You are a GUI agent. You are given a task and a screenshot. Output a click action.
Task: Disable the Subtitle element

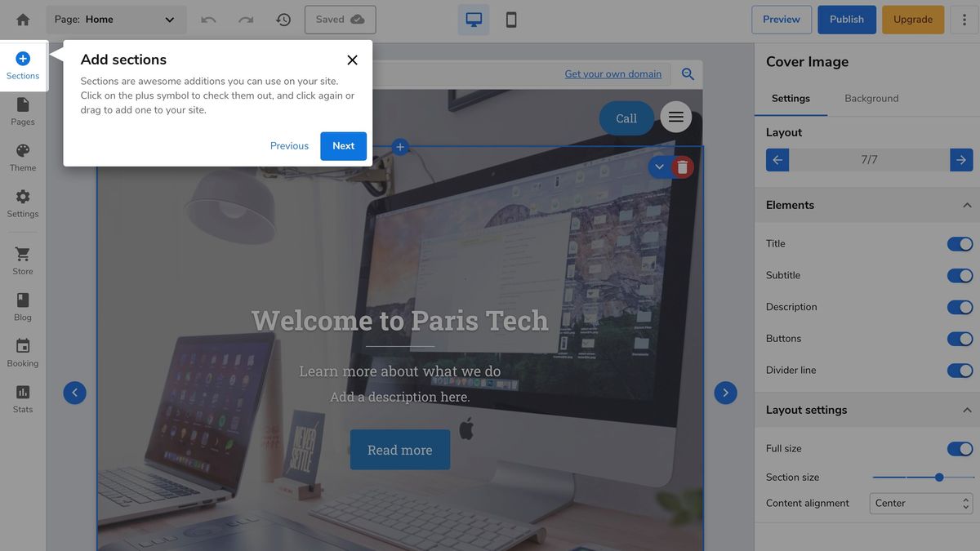point(960,275)
